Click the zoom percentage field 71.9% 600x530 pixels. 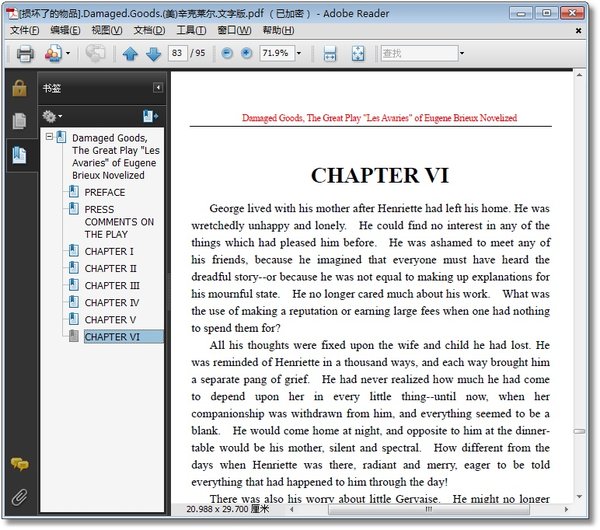pyautogui.click(x=277, y=53)
